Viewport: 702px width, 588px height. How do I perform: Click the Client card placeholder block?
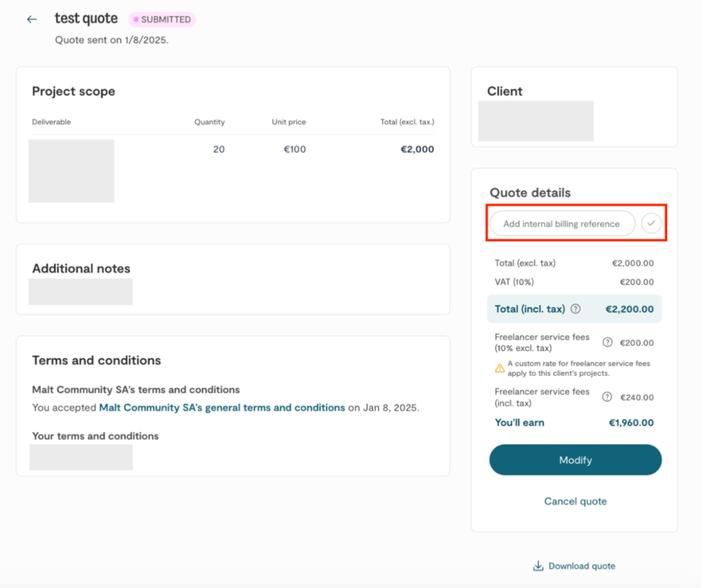coord(536,121)
